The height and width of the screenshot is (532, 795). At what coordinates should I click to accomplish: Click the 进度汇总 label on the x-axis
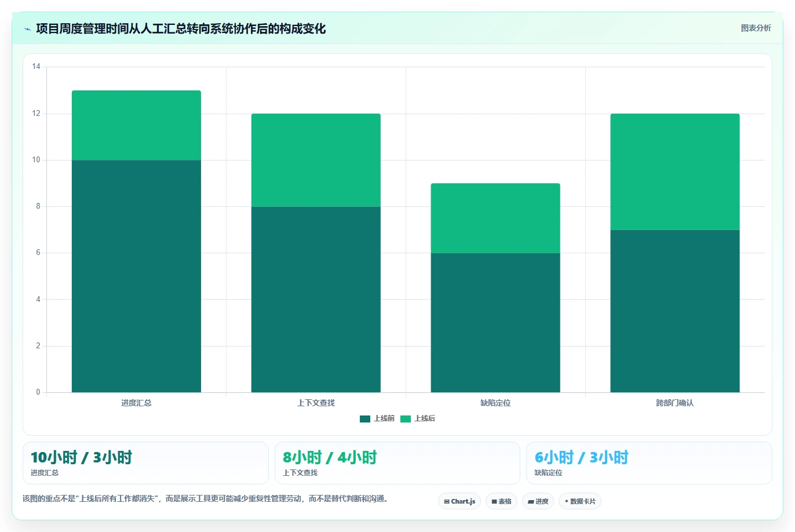136,403
